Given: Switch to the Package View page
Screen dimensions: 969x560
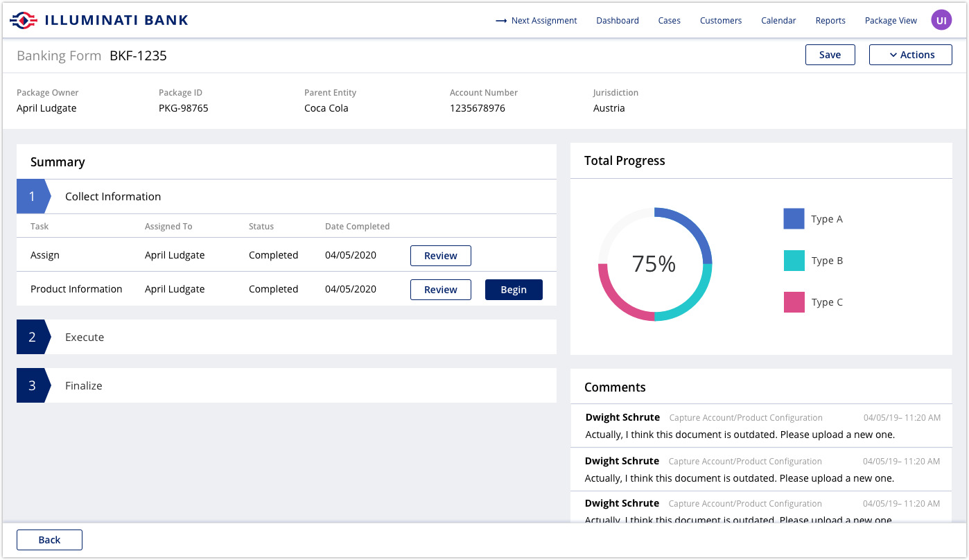Looking at the screenshot, I should point(891,20).
